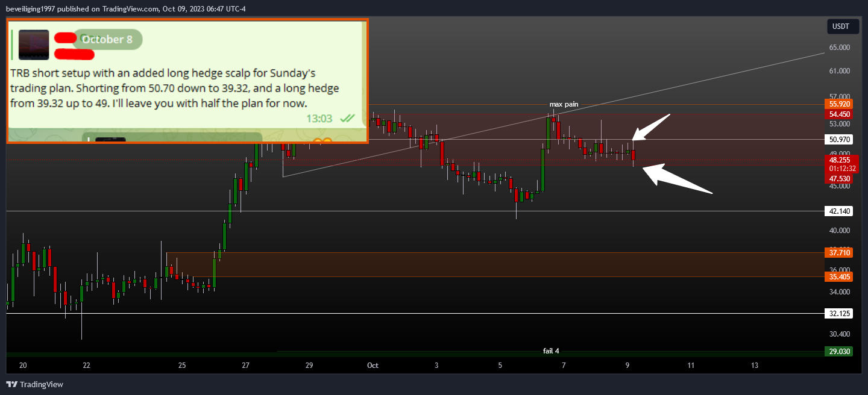
Task: Select the 55.920 orange price label
Action: coord(840,104)
